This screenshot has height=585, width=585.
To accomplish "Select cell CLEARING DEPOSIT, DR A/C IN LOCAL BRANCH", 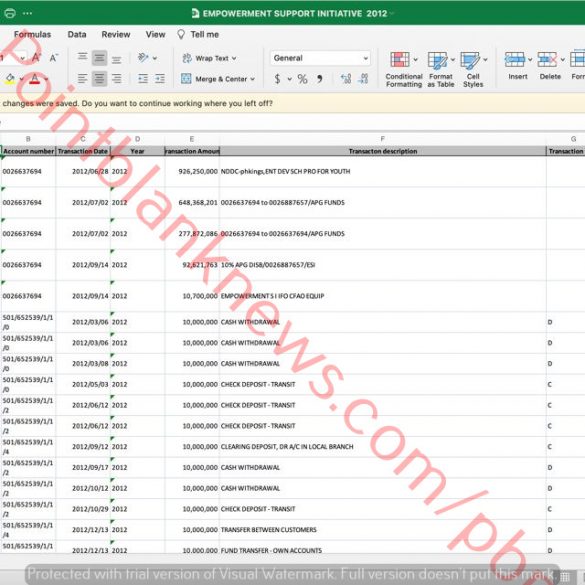I will pos(383,447).
